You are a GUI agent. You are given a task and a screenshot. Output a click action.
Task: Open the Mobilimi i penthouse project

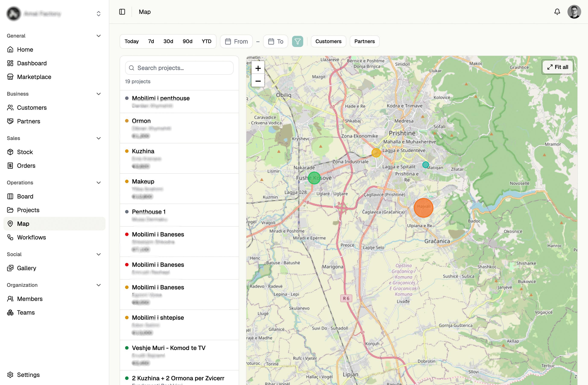(179, 102)
